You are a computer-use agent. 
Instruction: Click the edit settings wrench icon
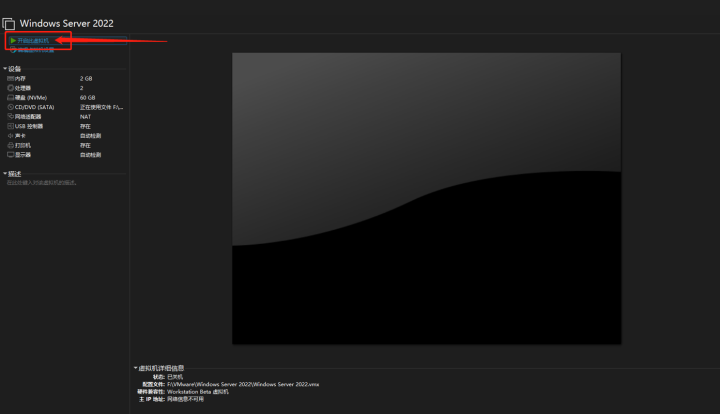coord(13,50)
